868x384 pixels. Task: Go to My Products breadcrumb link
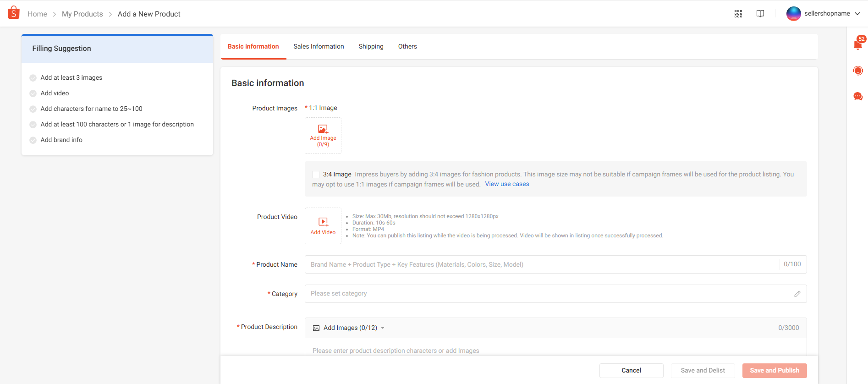click(x=82, y=14)
